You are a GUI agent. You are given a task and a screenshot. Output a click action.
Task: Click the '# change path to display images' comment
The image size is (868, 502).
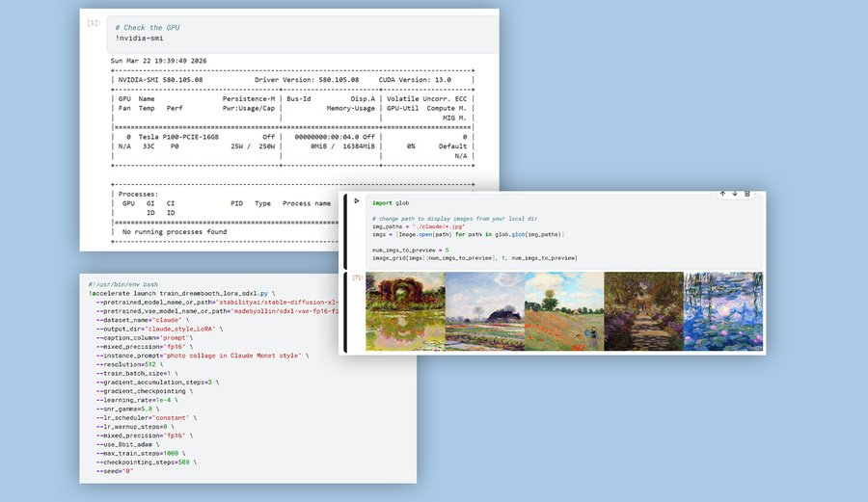(x=454, y=219)
